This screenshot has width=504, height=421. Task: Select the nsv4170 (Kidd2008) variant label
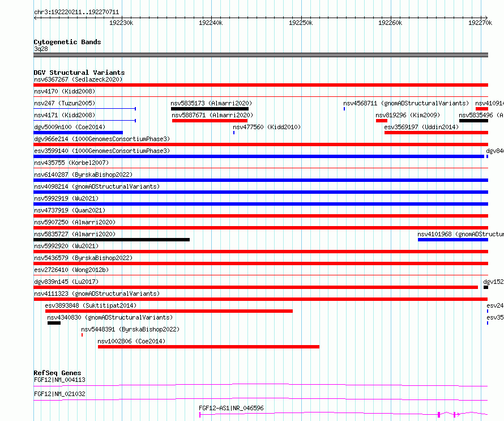[65, 91]
